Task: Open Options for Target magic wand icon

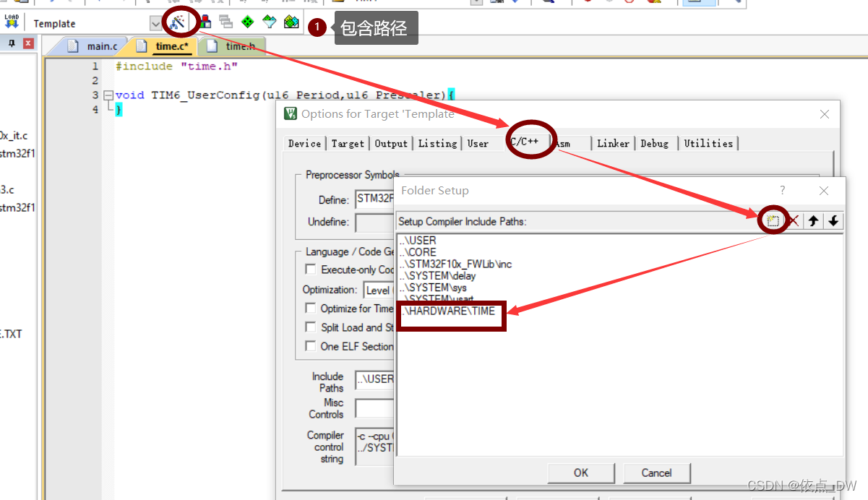Action: (x=178, y=22)
